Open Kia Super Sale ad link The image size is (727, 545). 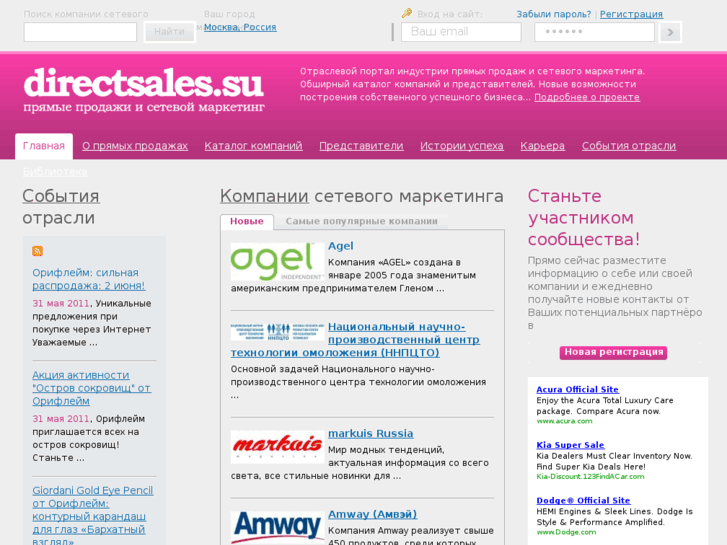[570, 445]
